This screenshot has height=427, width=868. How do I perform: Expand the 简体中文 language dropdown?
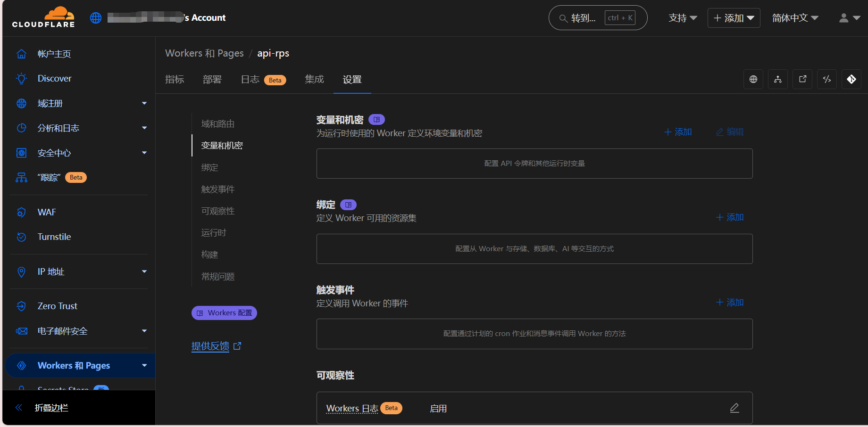click(x=795, y=18)
